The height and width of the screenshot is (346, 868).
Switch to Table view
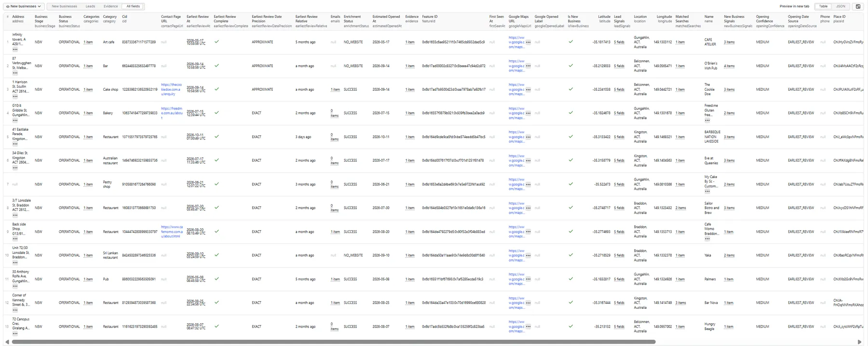click(x=823, y=6)
